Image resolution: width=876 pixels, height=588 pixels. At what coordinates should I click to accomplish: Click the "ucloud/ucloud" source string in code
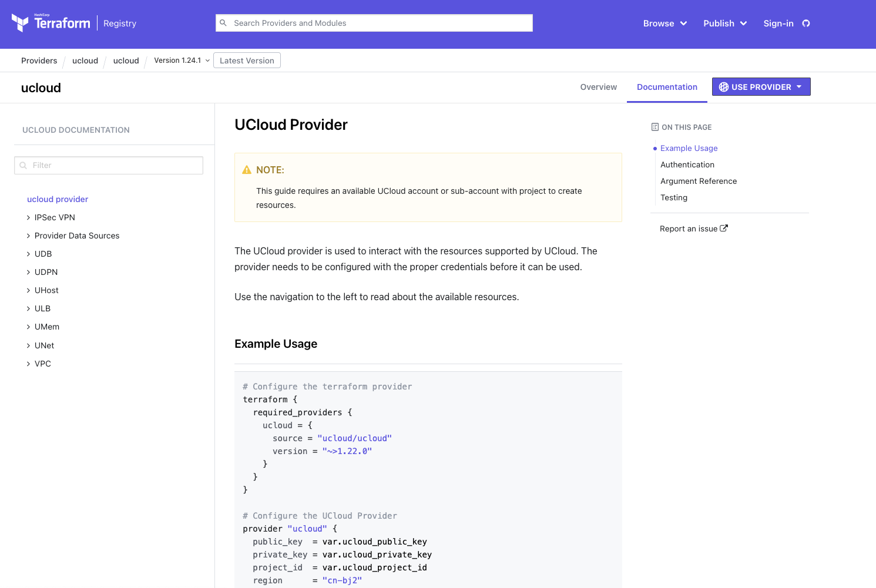pos(354,438)
